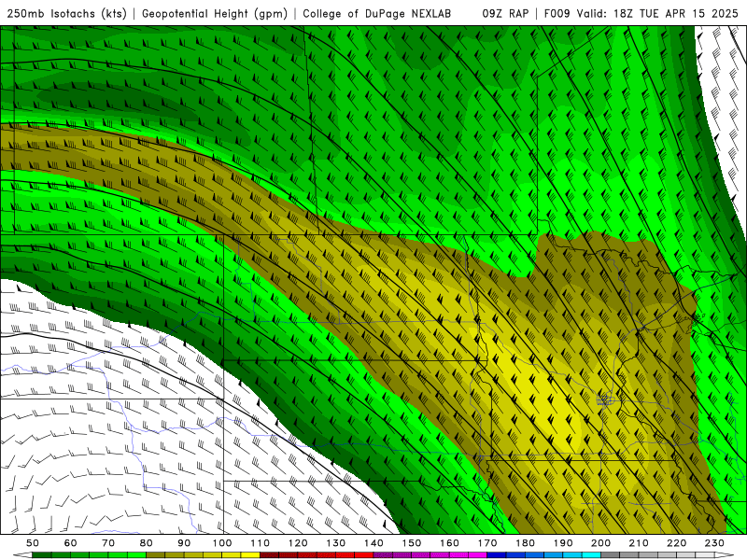Image resolution: width=747 pixels, height=560 pixels.
Task: Click the 130 label on the color scale
Action: click(336, 543)
